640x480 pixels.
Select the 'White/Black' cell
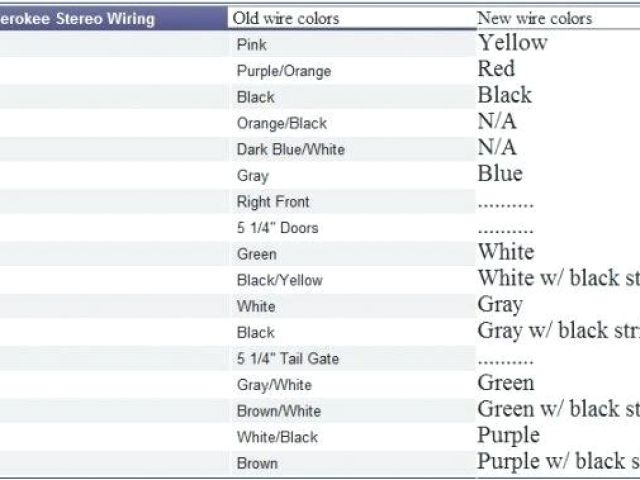pyautogui.click(x=277, y=437)
